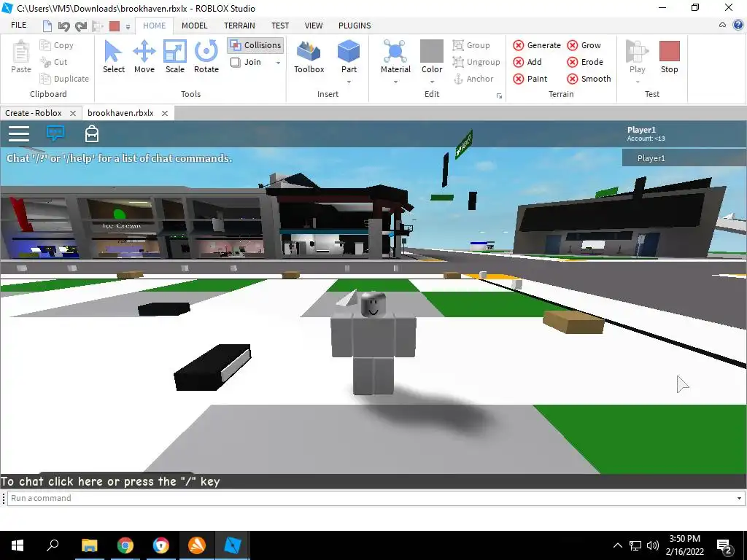Switch to the Create - Roblox document tab

[34, 113]
